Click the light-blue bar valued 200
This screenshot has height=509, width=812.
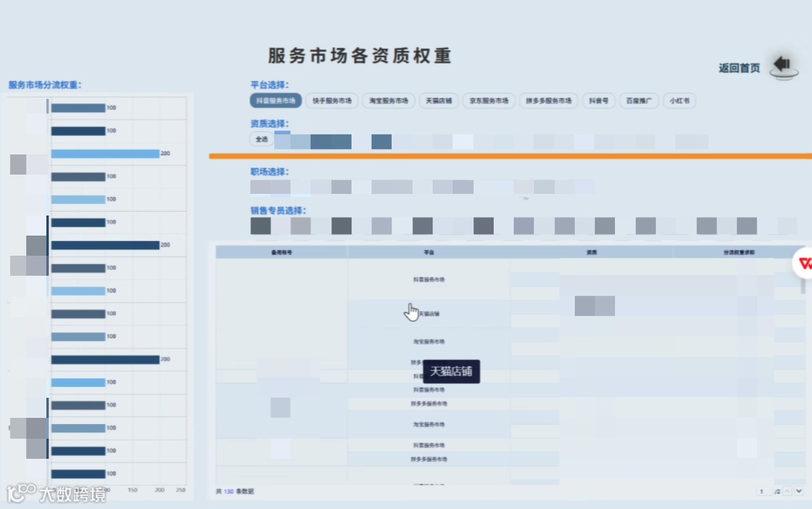pos(105,154)
